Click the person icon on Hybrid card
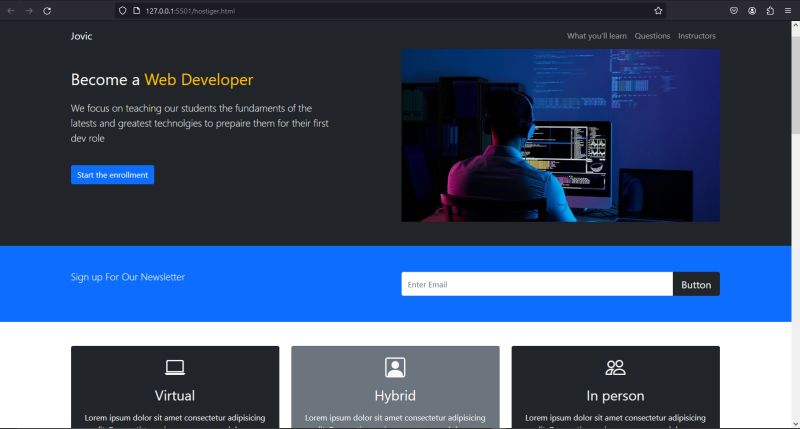The height and width of the screenshot is (429, 800). [395, 367]
